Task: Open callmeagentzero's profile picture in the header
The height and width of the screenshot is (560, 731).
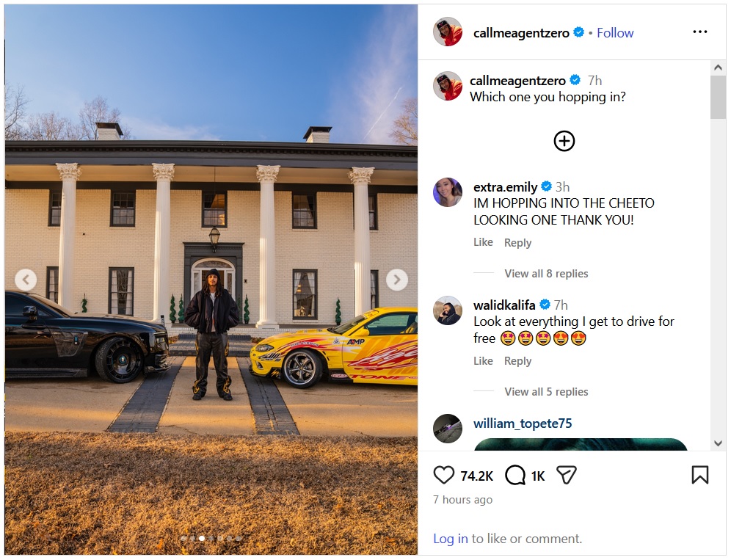Action: (448, 32)
